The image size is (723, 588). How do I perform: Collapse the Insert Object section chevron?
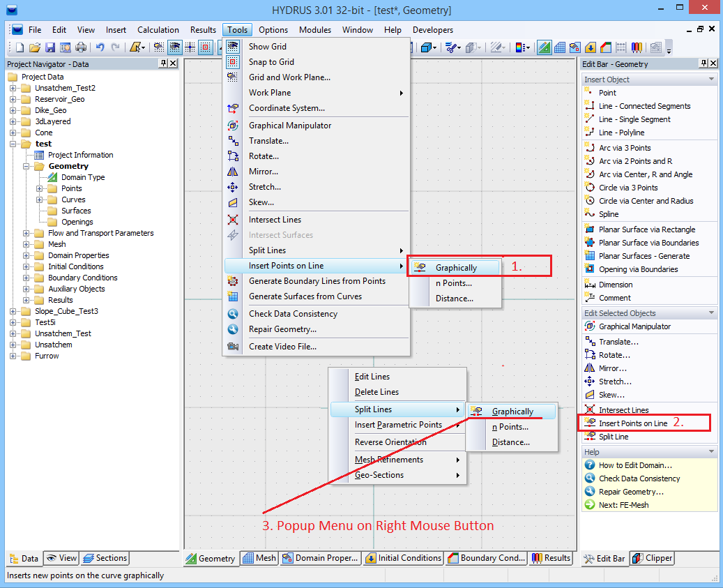coord(711,80)
